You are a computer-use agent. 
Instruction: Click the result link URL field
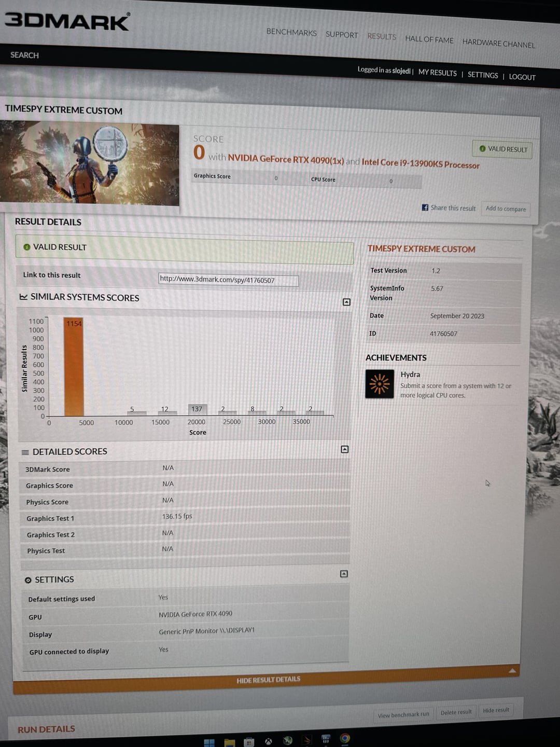click(229, 280)
